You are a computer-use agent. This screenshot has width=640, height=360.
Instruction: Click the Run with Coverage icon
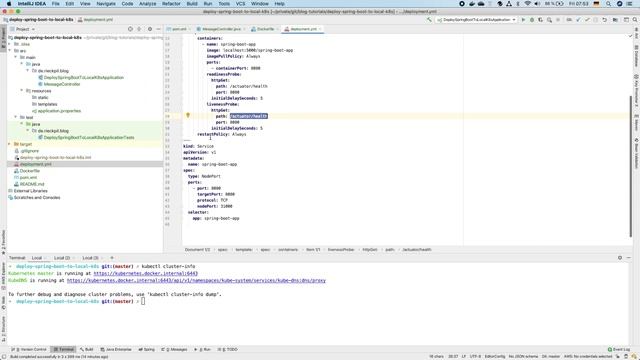[x=540, y=20]
